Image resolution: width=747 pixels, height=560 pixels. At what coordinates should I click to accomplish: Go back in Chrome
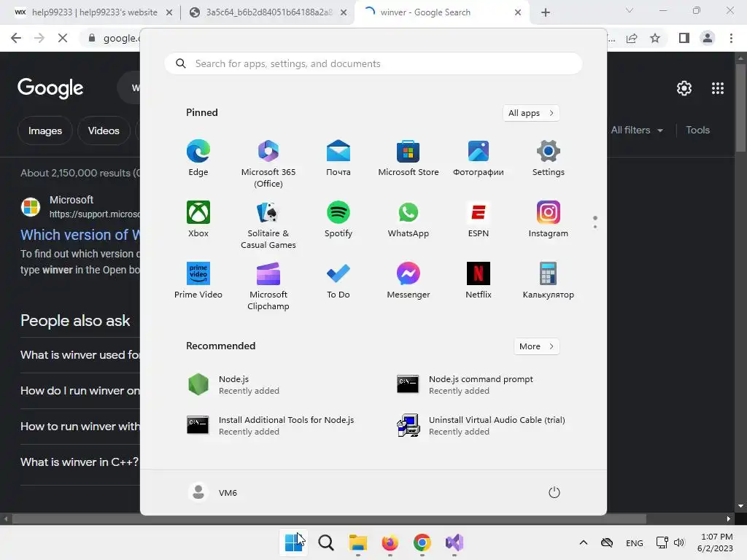(16, 38)
